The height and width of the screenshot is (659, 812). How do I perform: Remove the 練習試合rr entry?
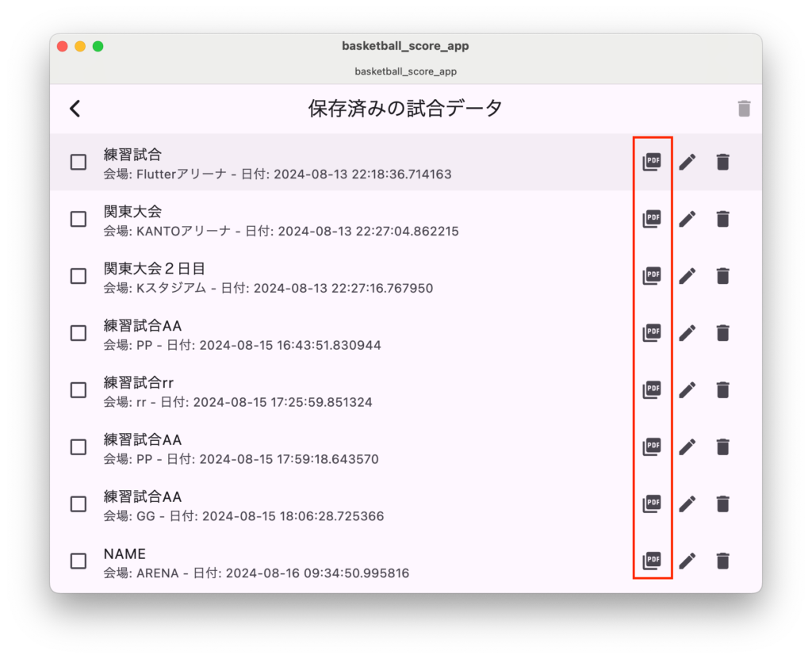point(723,390)
